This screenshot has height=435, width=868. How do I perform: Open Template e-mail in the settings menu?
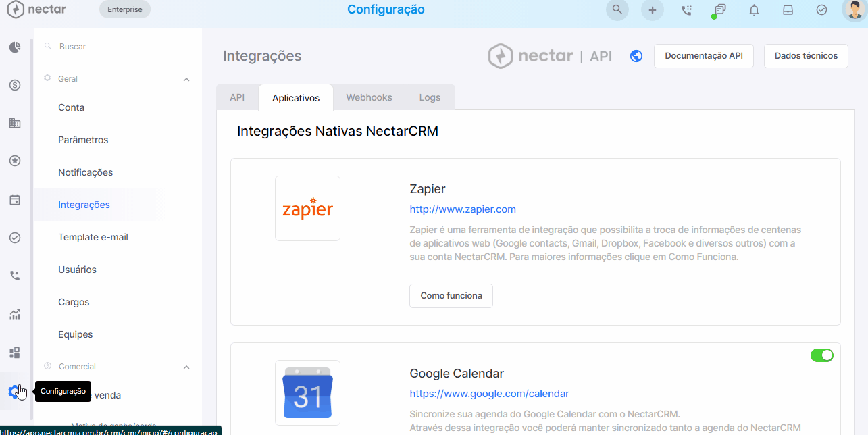click(x=93, y=237)
